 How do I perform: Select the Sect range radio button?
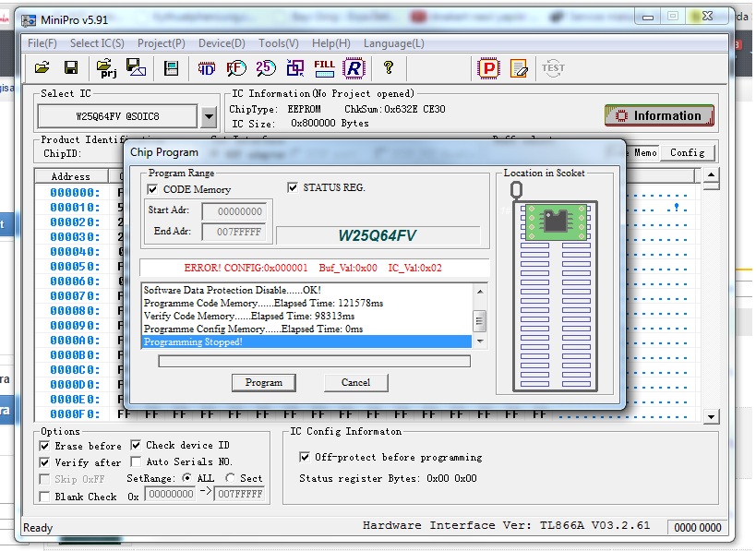point(229,478)
